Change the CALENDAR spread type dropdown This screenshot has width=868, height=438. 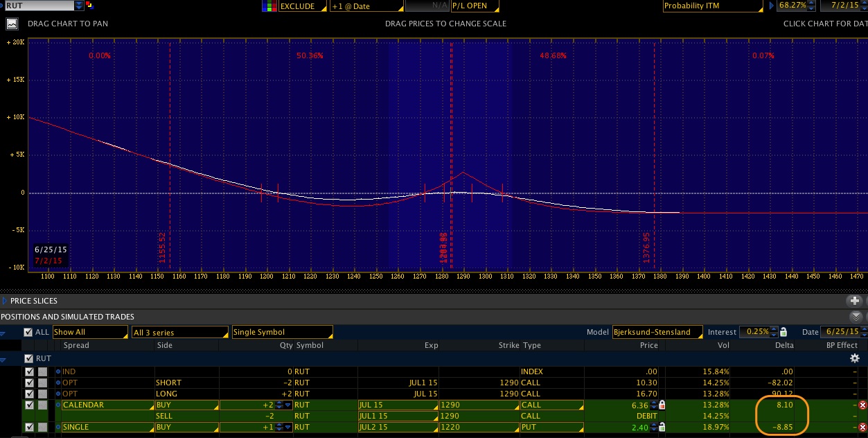(x=107, y=405)
